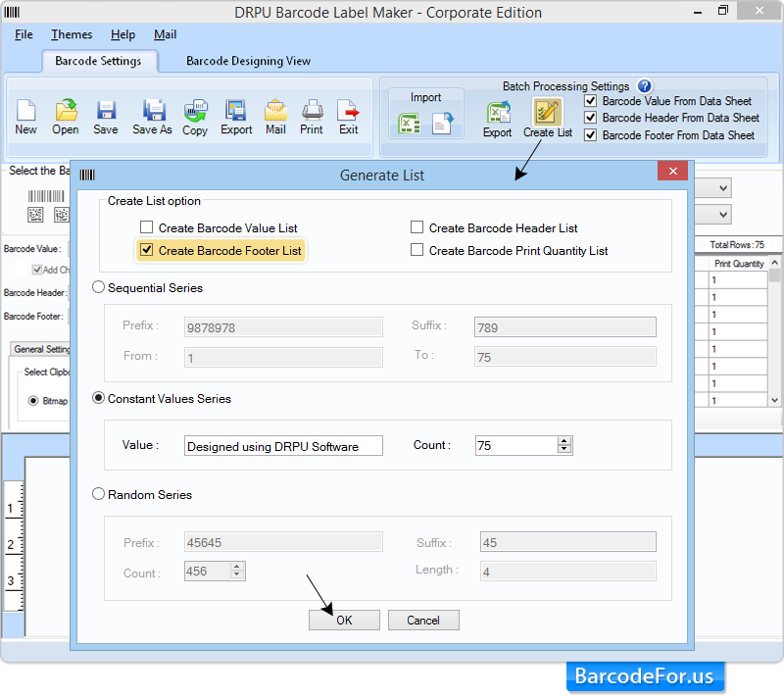Tick Create Barcode Print Quantity List
The width and height of the screenshot is (784, 698).
[x=417, y=250]
